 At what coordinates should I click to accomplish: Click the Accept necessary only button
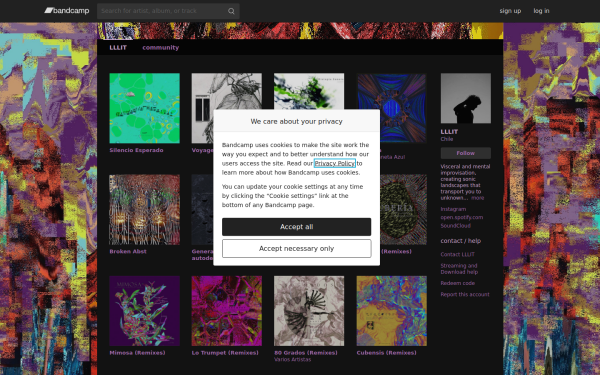[x=297, y=249]
